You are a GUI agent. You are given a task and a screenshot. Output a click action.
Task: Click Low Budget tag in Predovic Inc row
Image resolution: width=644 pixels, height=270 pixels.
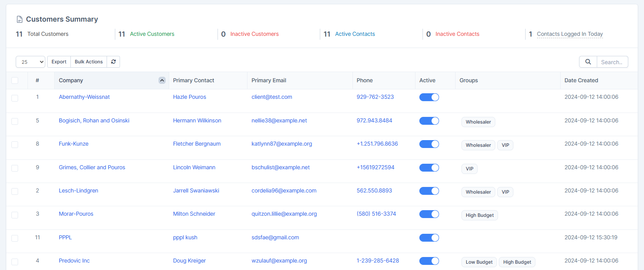479,262
